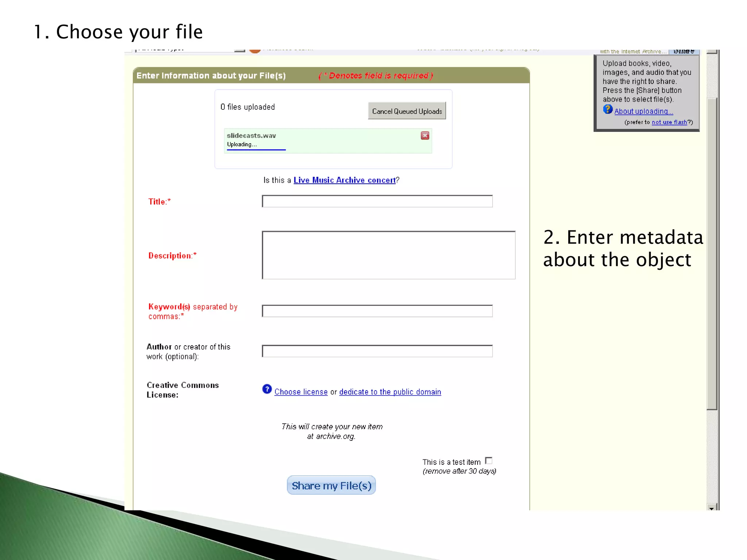Click the Creative Commons license help icon
The width and height of the screenshot is (747, 560).
click(267, 389)
